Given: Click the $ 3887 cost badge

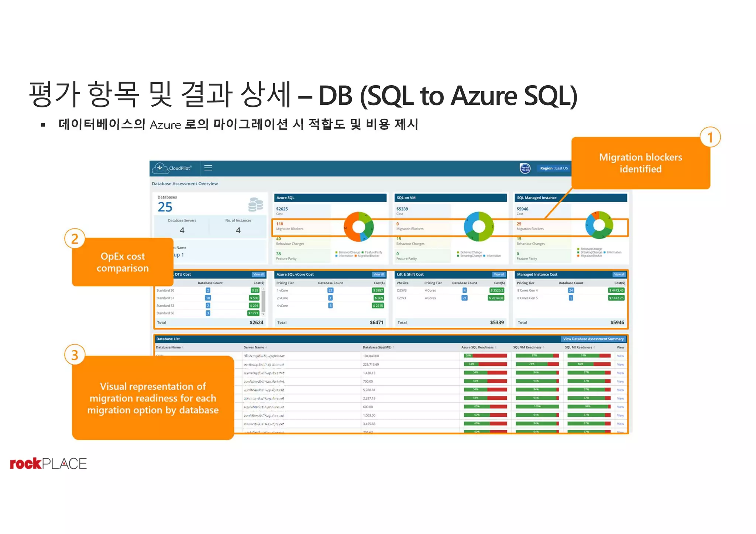Looking at the screenshot, I should click(378, 290).
